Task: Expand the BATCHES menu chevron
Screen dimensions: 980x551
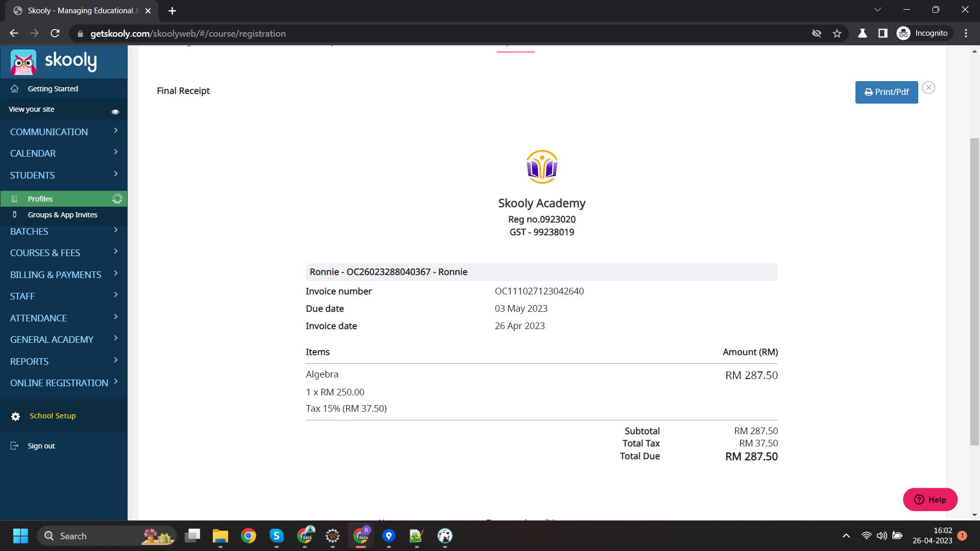Action: pyautogui.click(x=116, y=230)
